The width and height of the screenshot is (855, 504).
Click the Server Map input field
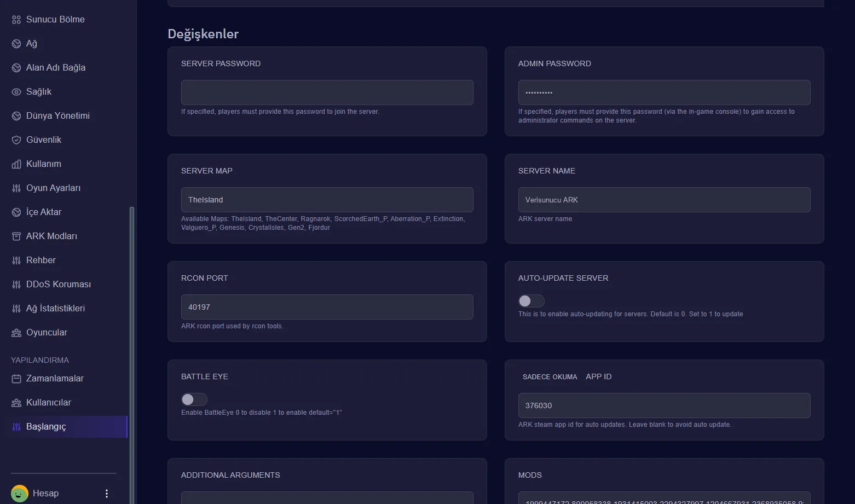(x=327, y=200)
